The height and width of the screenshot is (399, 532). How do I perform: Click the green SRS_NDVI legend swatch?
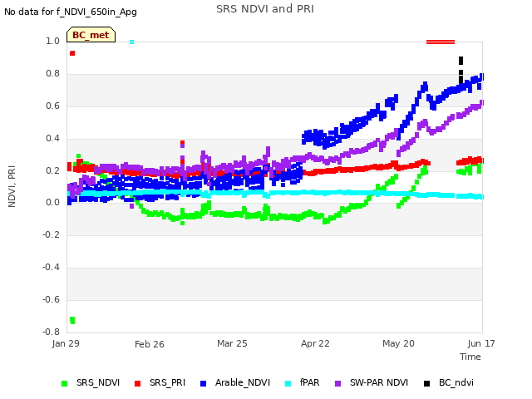[65, 383]
